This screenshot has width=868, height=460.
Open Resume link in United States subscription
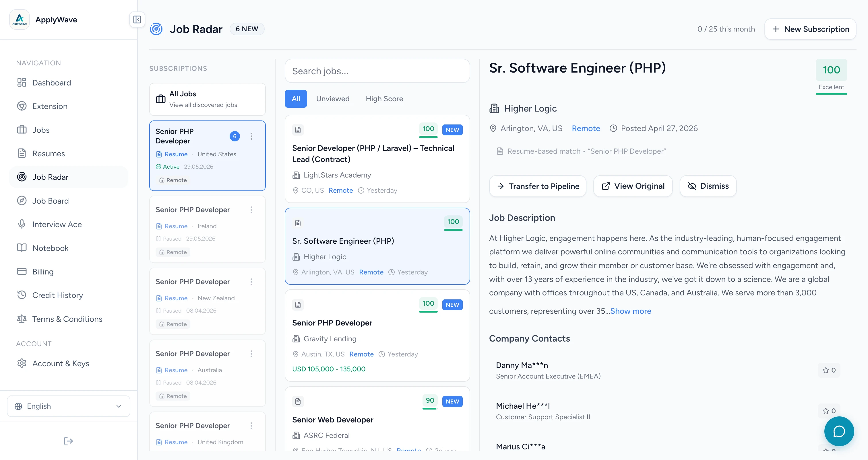tap(172, 154)
